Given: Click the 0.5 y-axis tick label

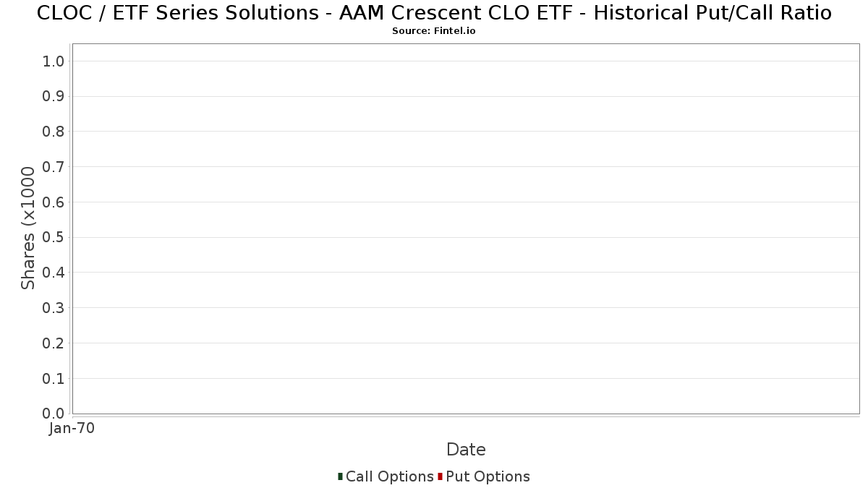Looking at the screenshot, I should pyautogui.click(x=54, y=237).
